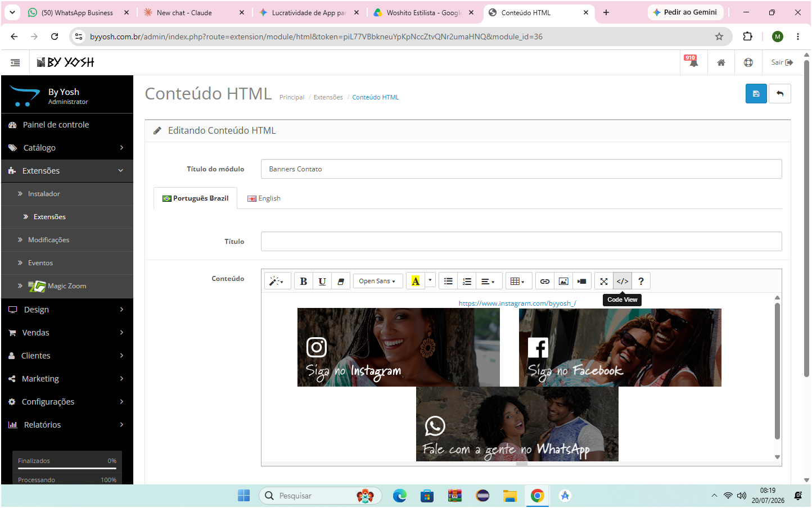This screenshot has width=812, height=508.
Task: Open the editor help icon
Action: [641, 282]
